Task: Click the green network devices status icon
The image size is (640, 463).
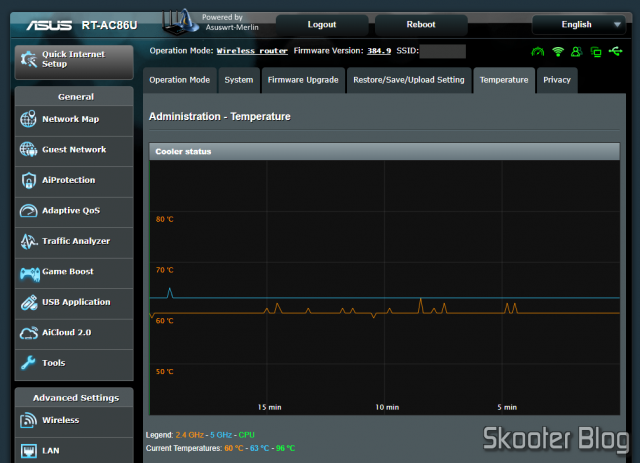Action: [596, 52]
